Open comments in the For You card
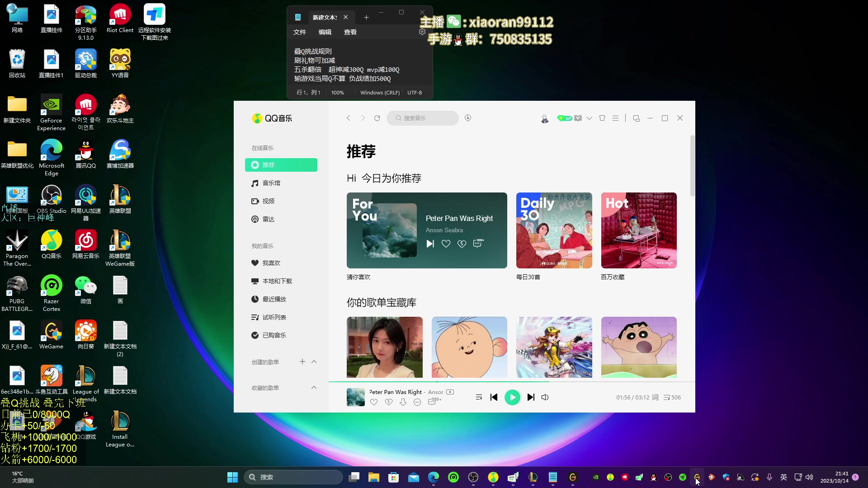The image size is (868, 488). [x=478, y=244]
